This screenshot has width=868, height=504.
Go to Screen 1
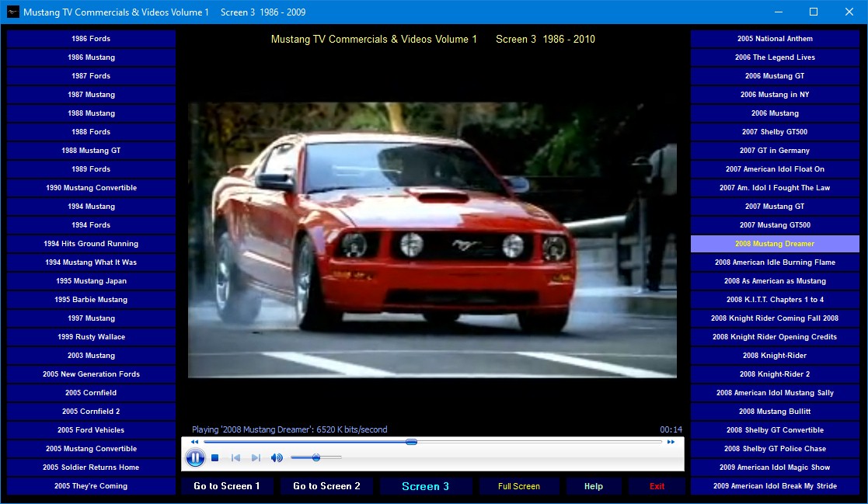pos(227,486)
